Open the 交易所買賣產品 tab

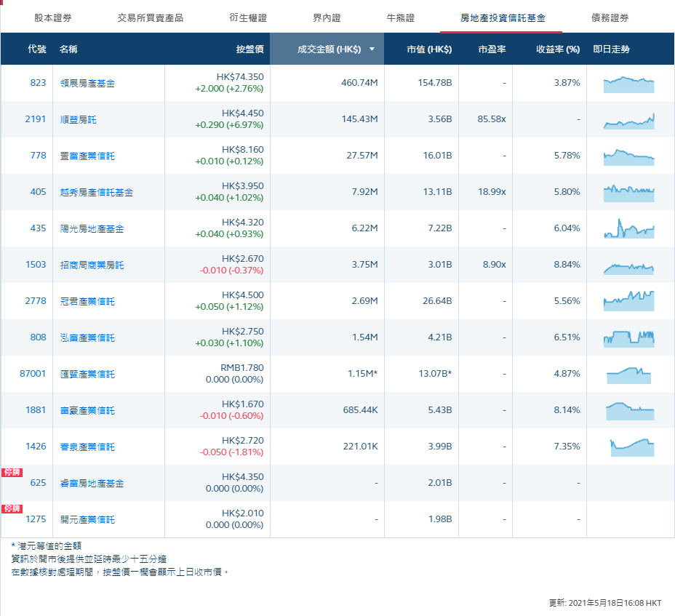151,17
